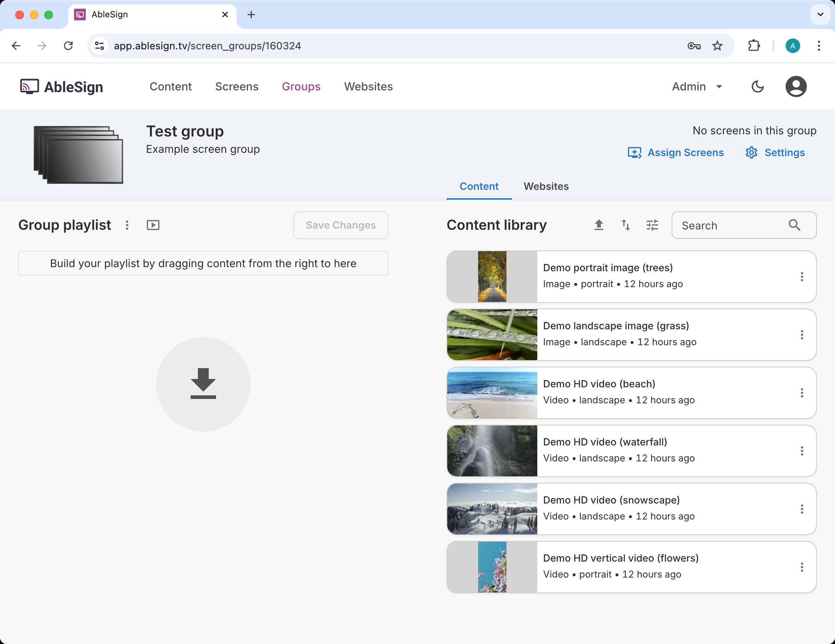Click the AbleSign logo
835x644 pixels.
pos(62,87)
